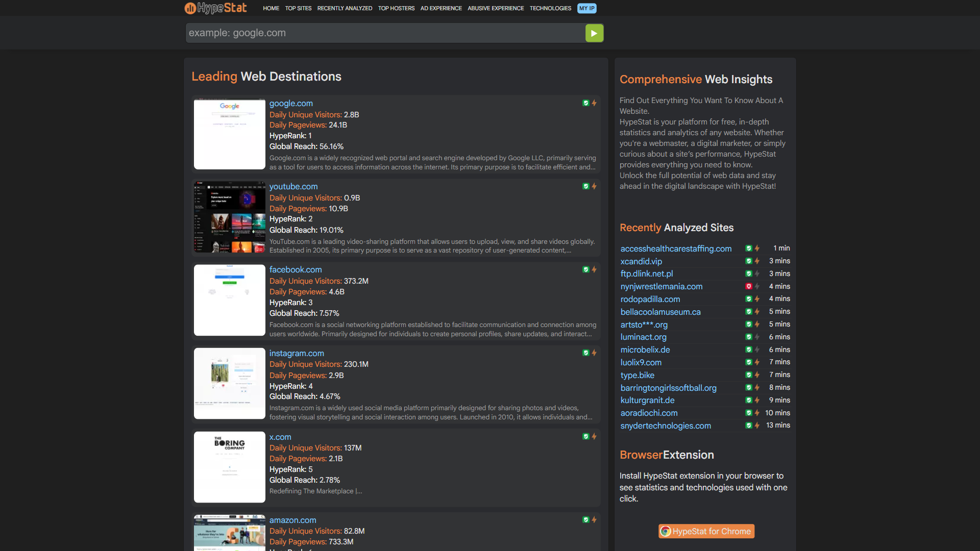Open RECENTLY ANALYZED in the navigation bar

click(x=345, y=8)
